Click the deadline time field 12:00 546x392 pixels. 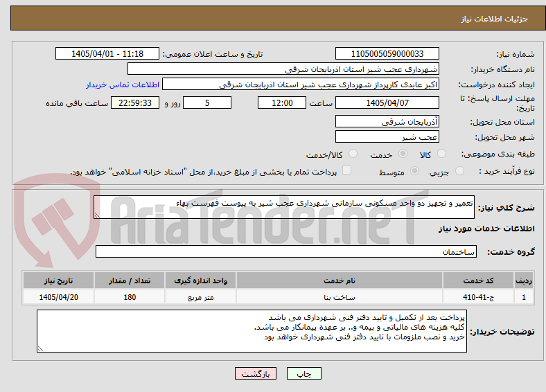click(x=282, y=103)
